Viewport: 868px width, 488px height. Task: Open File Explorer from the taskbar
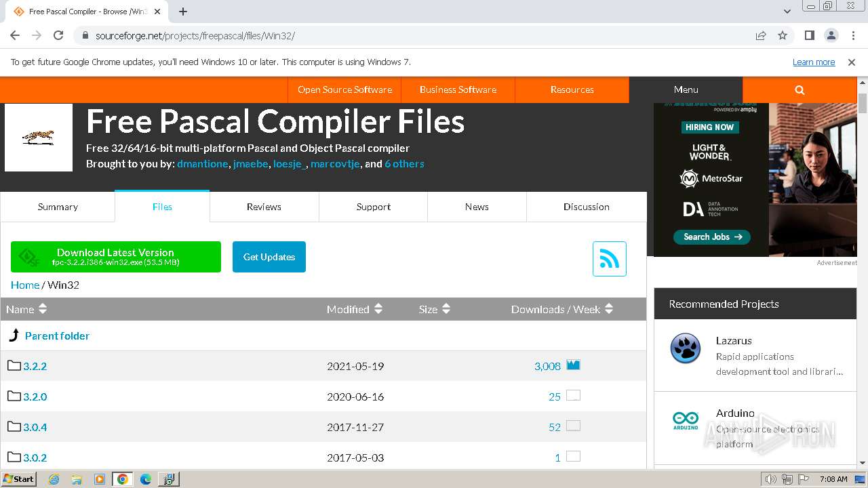click(x=77, y=479)
